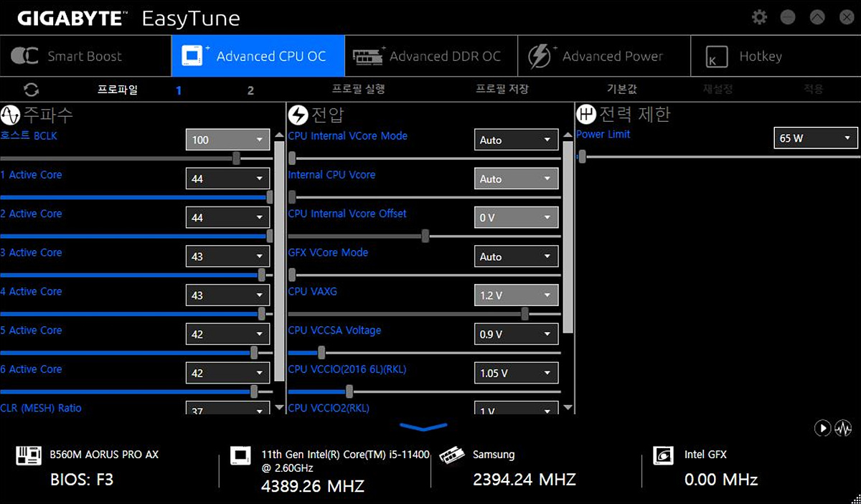Open the 호스트 BCLK dropdown showing 100
This screenshot has height=504, width=861.
pyautogui.click(x=227, y=140)
